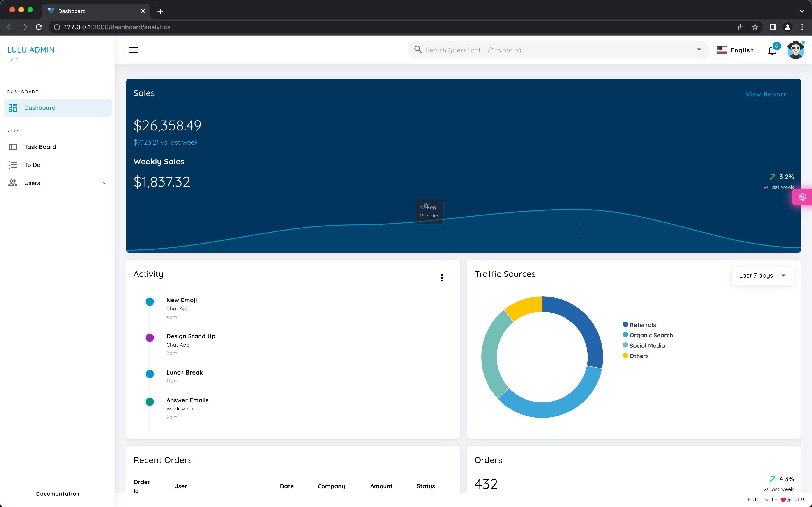The image size is (812, 507).
Task: Open Task Board from the sidebar
Action: coord(40,147)
